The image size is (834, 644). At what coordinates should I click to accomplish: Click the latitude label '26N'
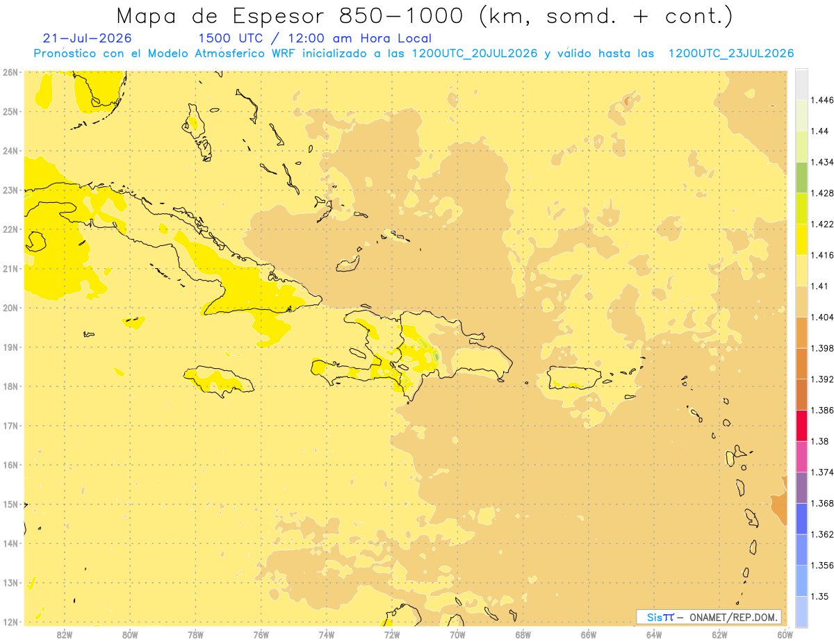(x=10, y=72)
